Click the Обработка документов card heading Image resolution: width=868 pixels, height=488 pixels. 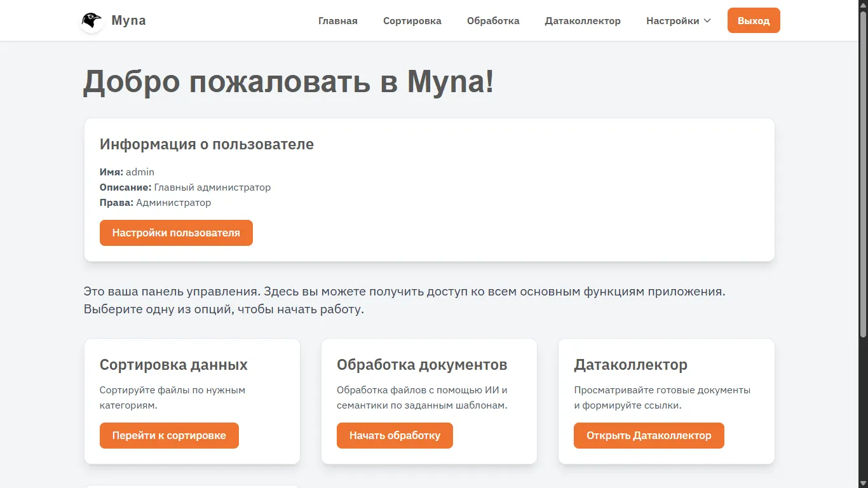click(422, 365)
